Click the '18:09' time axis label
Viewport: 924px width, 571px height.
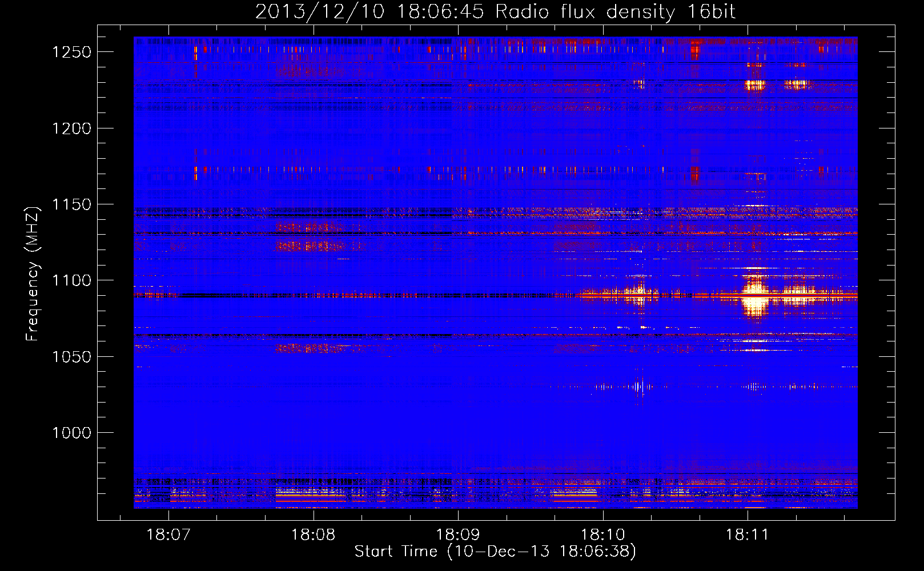click(457, 535)
